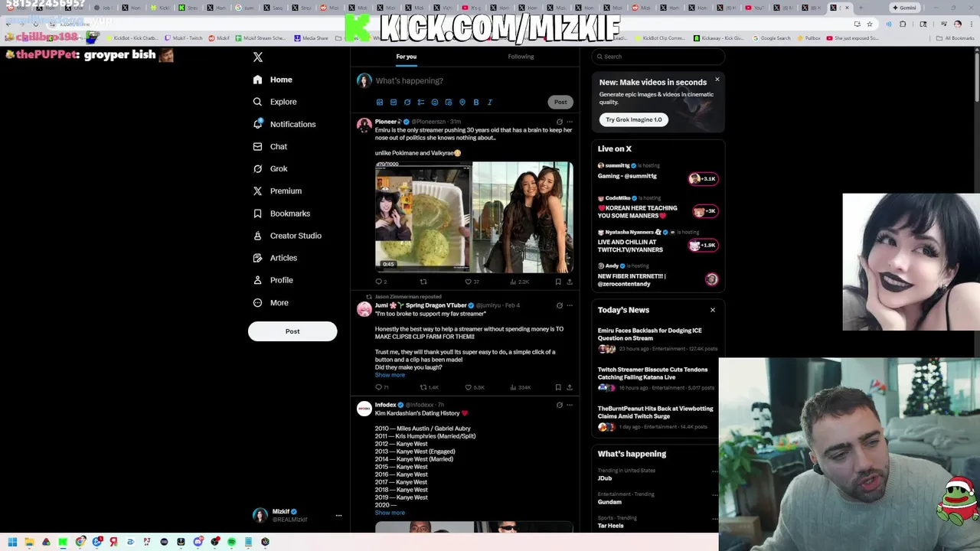Like Jumi's post
This screenshot has width=980, height=551.
click(x=475, y=387)
